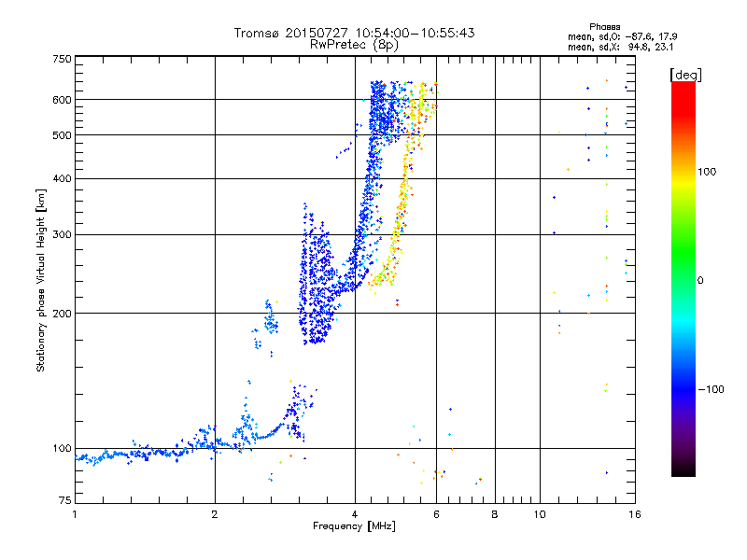747x560 pixels.
Task: Click the 'mean, sd,O: -87.6, 17.9' line
Action: point(622,36)
